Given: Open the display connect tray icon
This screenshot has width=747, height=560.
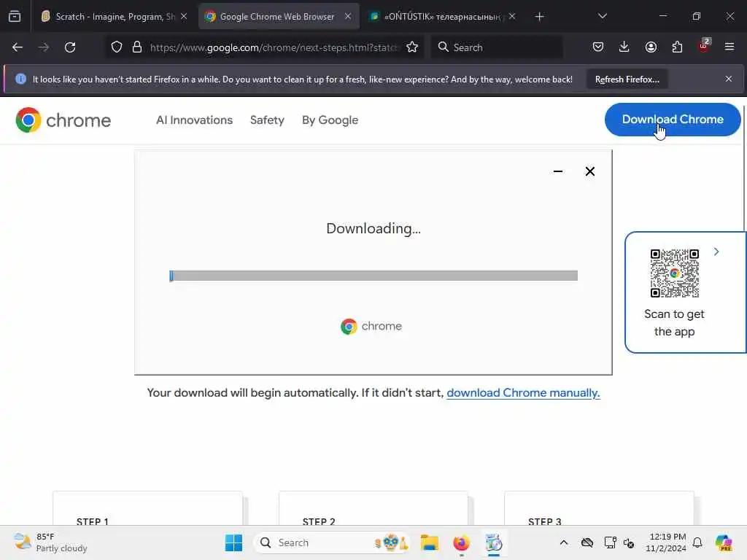Looking at the screenshot, I should point(610,542).
